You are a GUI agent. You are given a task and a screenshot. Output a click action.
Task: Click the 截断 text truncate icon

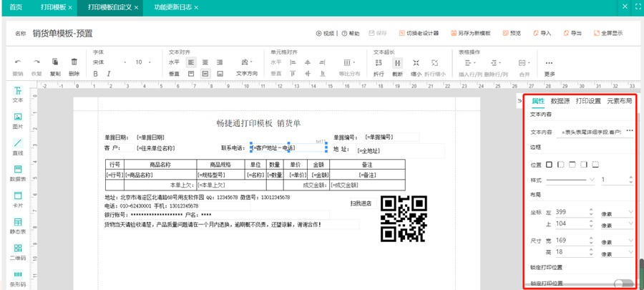coord(397,63)
